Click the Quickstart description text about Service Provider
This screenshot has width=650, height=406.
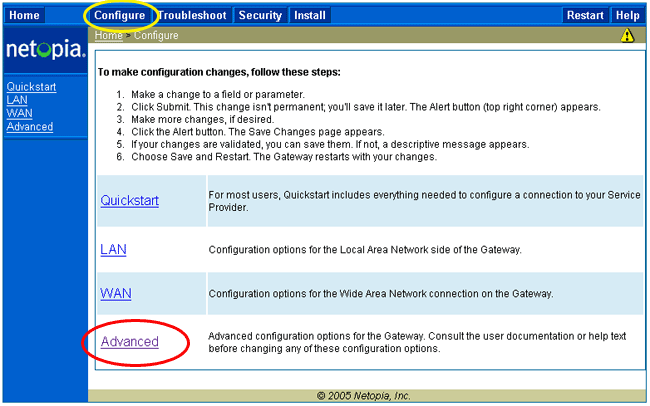pyautogui.click(x=424, y=201)
